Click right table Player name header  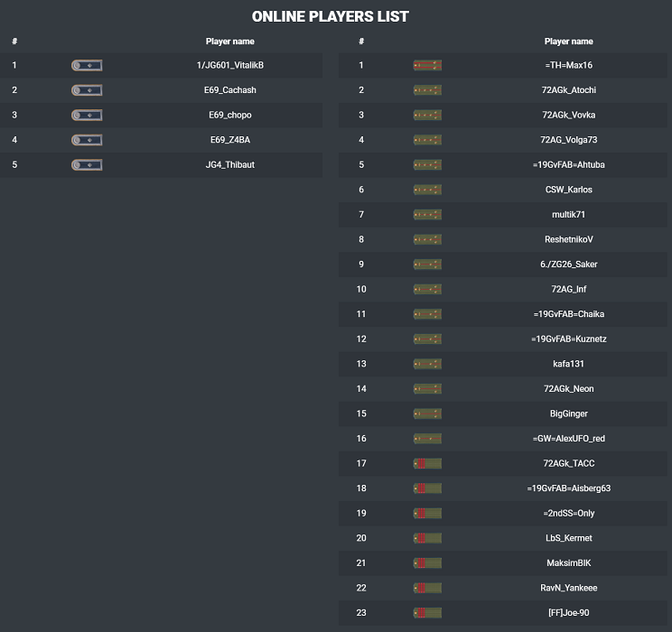[569, 42]
